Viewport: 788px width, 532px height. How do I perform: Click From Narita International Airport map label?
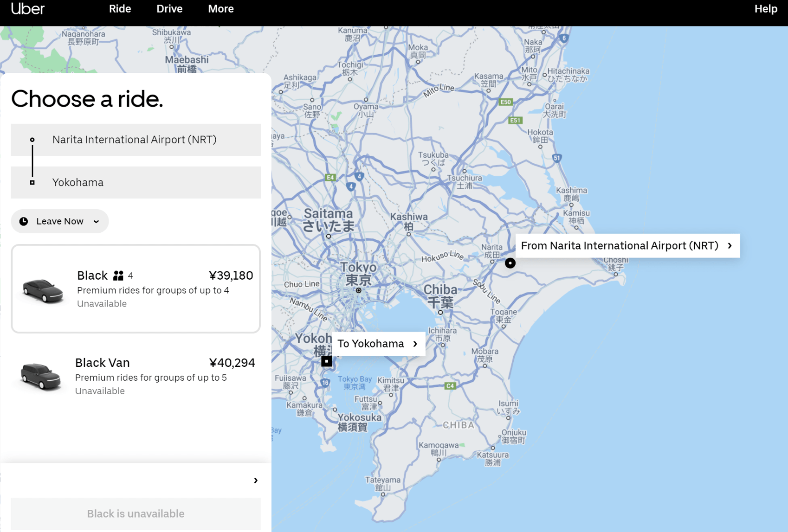click(627, 246)
